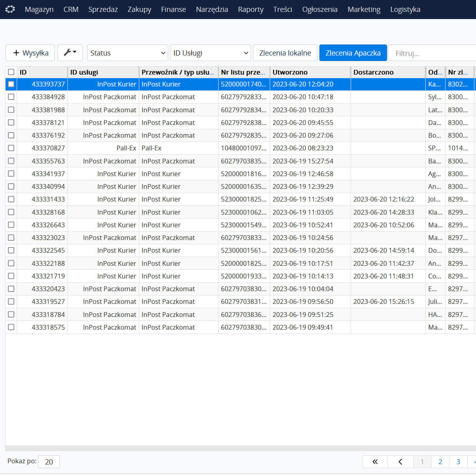Image resolution: width=476 pixels, height=476 pixels.
Task: Go to page 2
Action: pyautogui.click(x=440, y=462)
